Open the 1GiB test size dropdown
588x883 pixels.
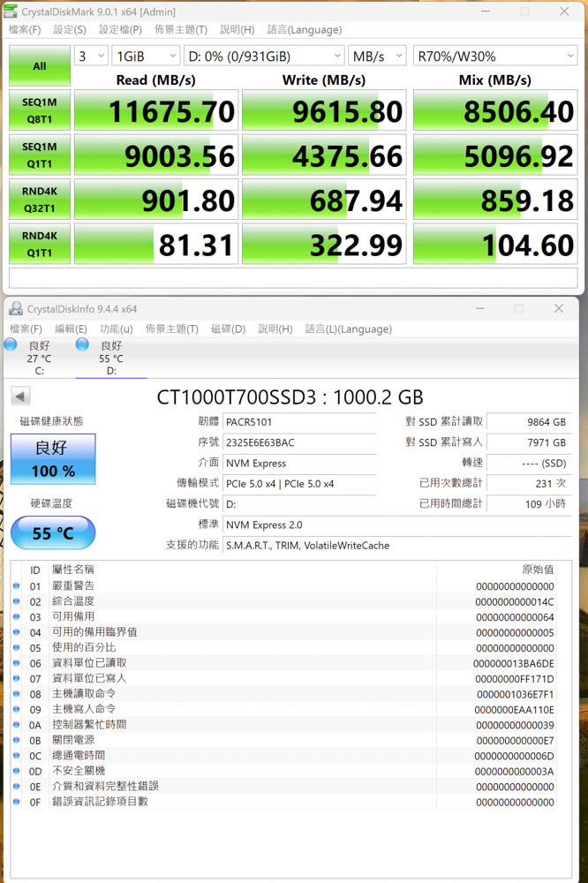tap(146, 56)
